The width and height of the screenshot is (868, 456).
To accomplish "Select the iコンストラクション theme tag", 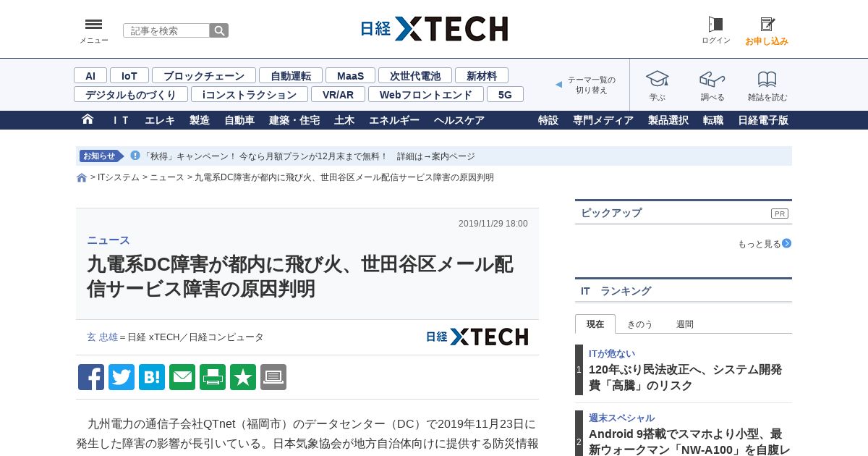I will tap(250, 94).
